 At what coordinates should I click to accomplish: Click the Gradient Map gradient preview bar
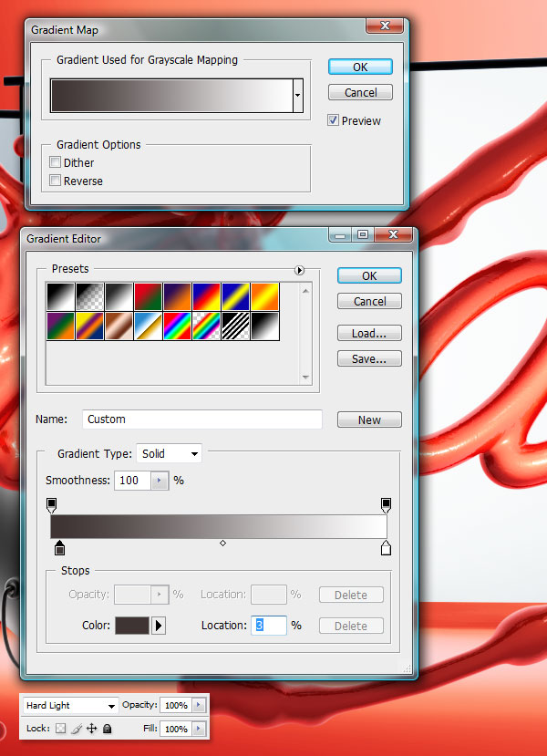[x=171, y=96]
